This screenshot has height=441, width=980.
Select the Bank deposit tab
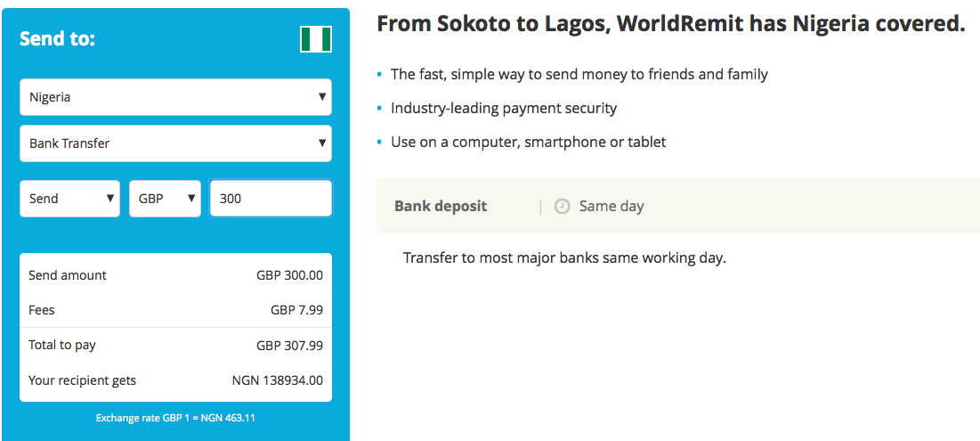point(441,206)
